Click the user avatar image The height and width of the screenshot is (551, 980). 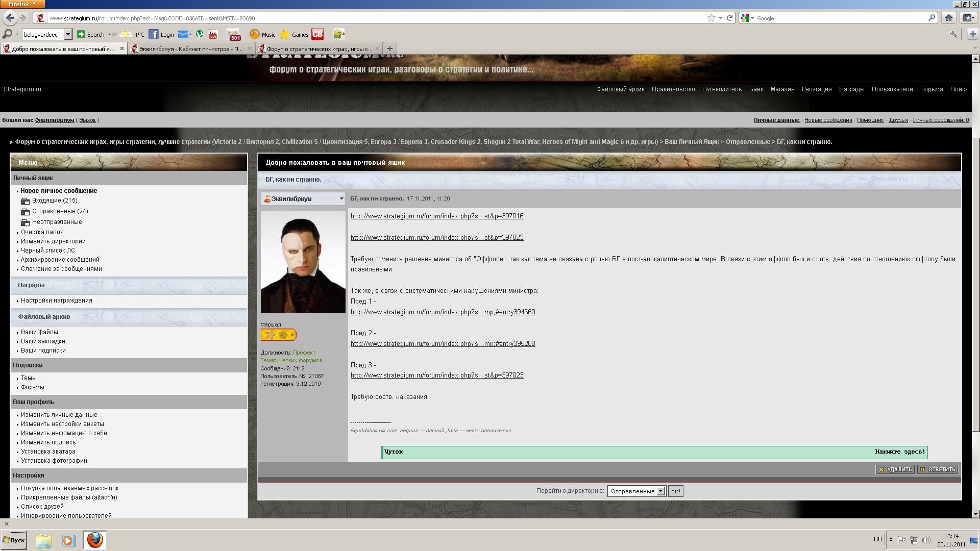click(303, 262)
